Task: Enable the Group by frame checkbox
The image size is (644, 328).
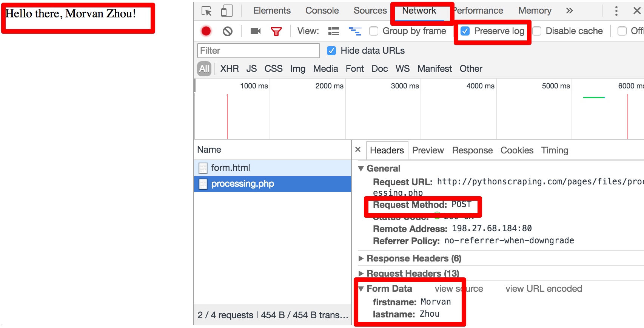Action: 374,31
